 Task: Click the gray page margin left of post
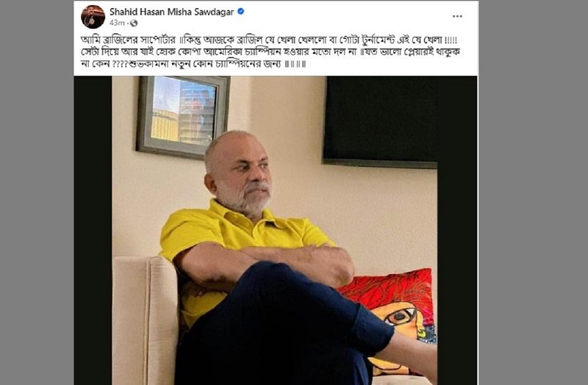tap(37, 192)
